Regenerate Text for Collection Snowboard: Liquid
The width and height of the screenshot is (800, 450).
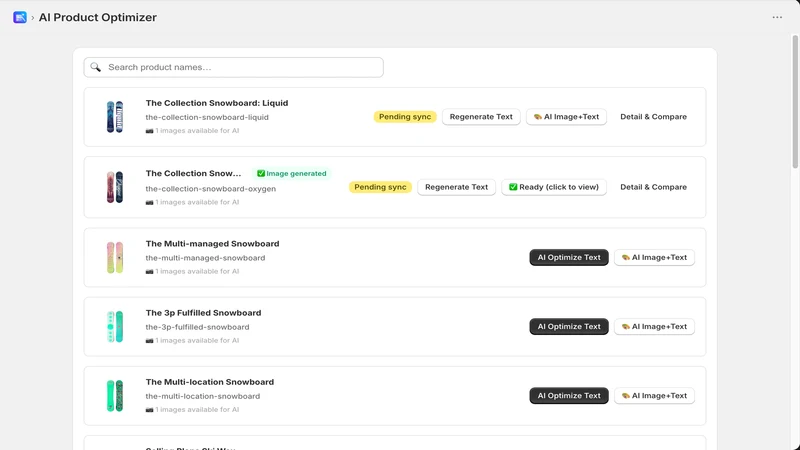pyautogui.click(x=481, y=117)
